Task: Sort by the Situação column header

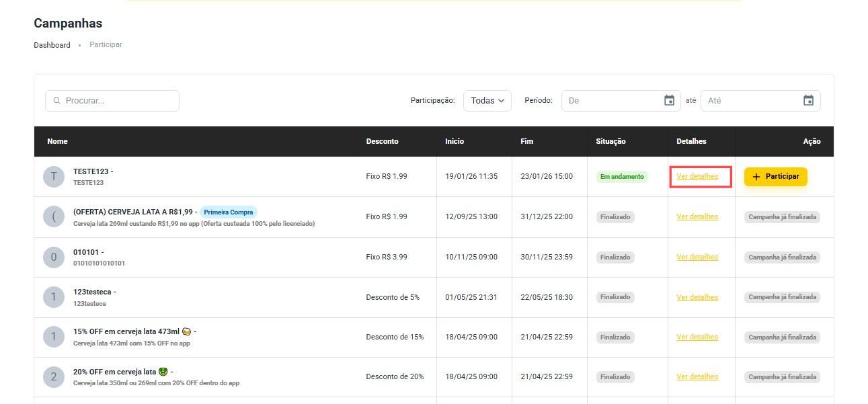Action: click(610, 141)
